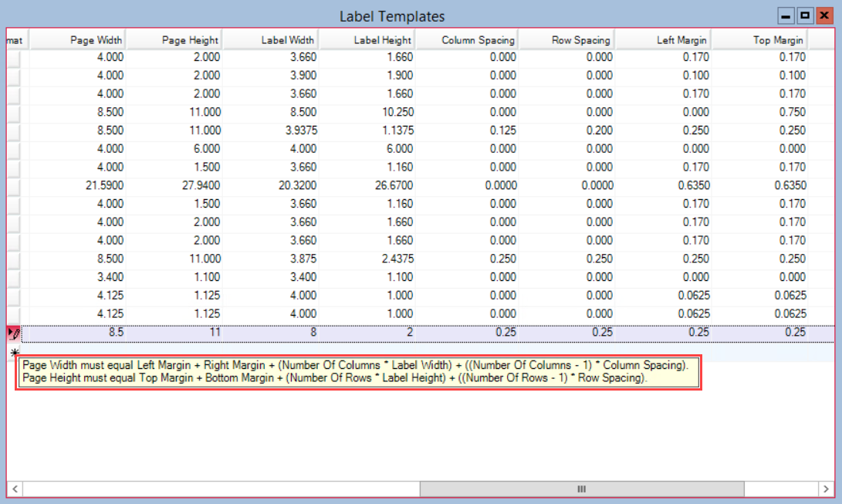
Task: Close the Label Templates window
Action: click(x=824, y=15)
